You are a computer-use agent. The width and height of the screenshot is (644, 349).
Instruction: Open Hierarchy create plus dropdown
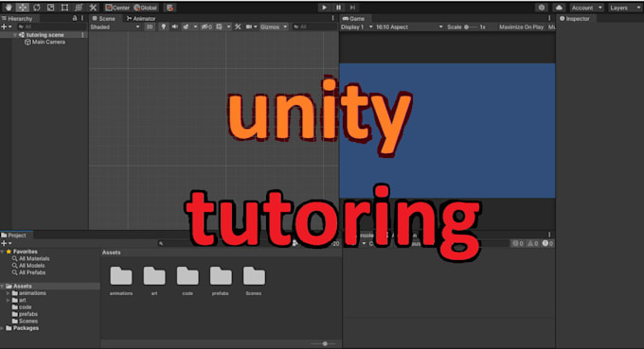[x=7, y=26]
